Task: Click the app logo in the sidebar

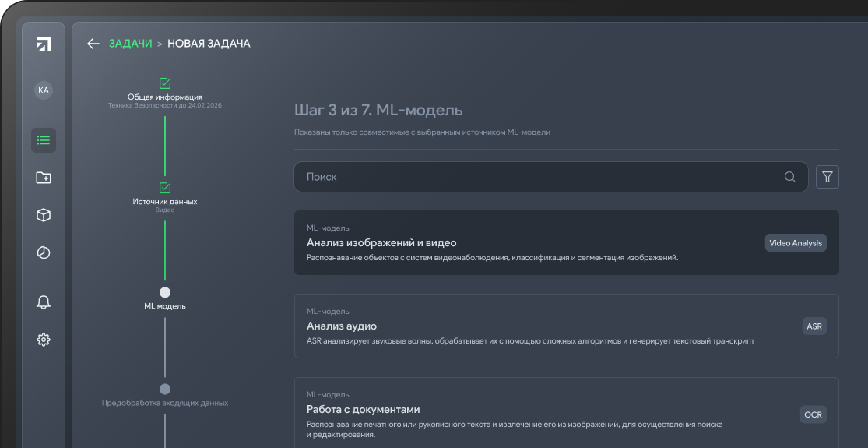Action: pyautogui.click(x=44, y=44)
